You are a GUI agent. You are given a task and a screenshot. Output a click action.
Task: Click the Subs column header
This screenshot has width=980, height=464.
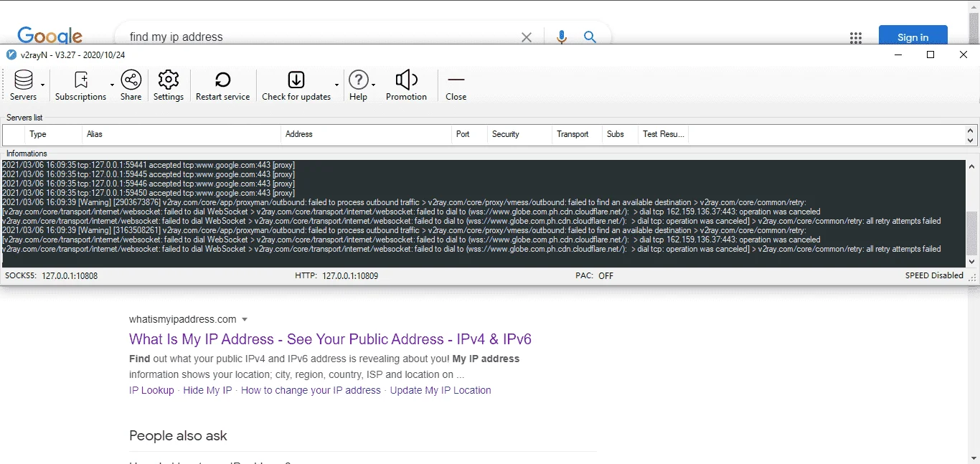(x=620, y=134)
